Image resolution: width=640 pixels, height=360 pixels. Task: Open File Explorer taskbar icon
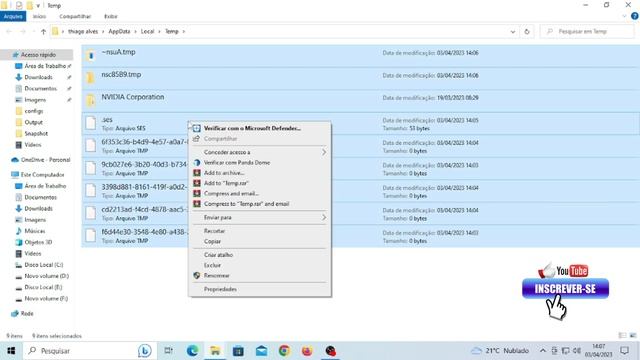(x=215, y=351)
